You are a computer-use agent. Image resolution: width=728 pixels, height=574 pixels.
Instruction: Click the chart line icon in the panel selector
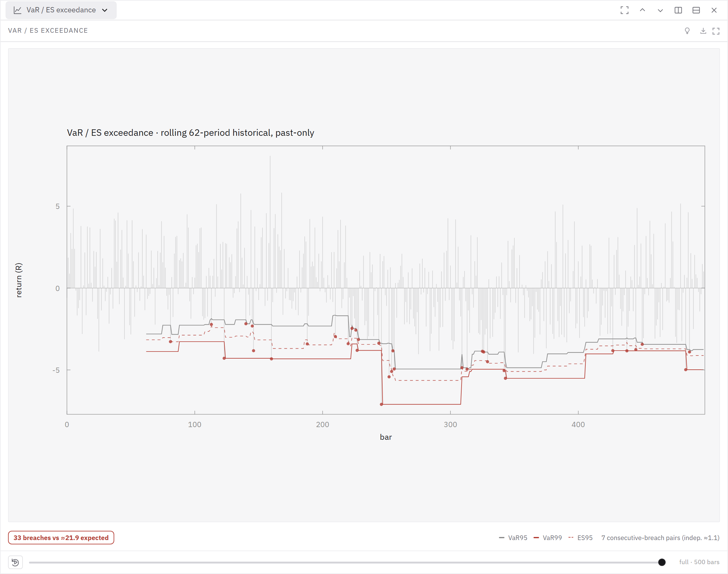pyautogui.click(x=18, y=10)
